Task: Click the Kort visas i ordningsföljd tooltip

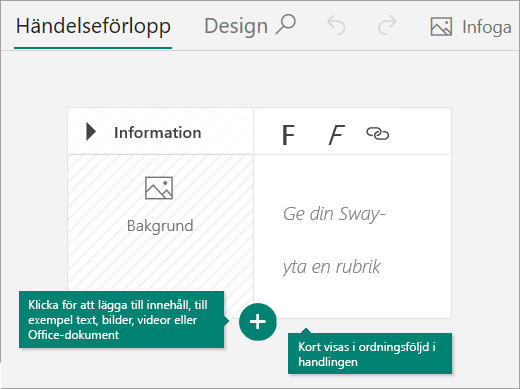Action: 370,354
